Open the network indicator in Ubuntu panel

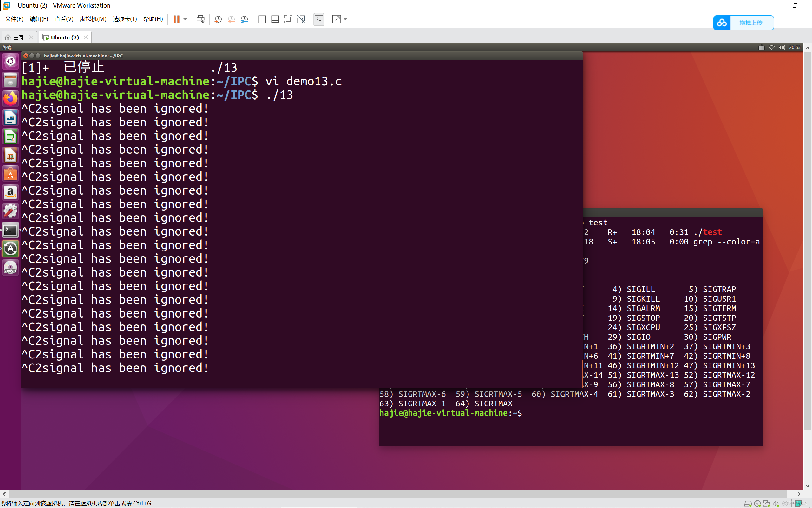click(771, 47)
